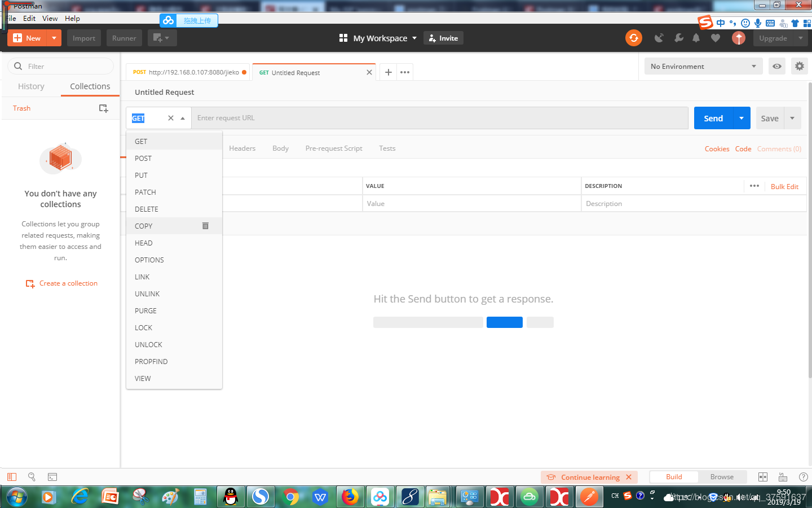Close the Untitled Request tab
The height and width of the screenshot is (508, 812).
pos(369,72)
